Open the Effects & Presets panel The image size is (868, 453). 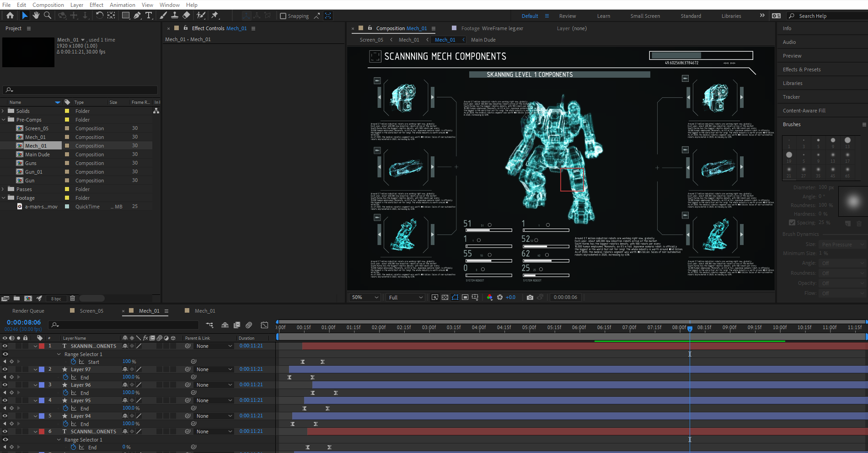click(801, 69)
